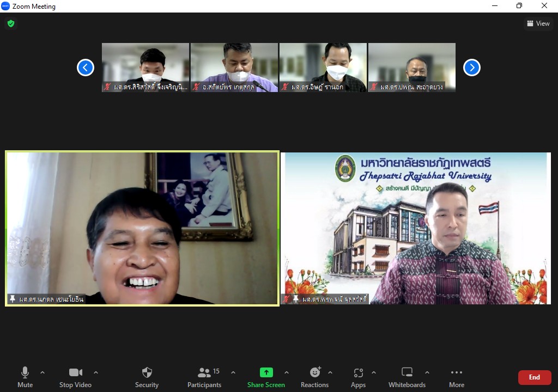Click the name label ผศ.ดร.พรพจน์ จุลสวัสดิ์

(334, 299)
